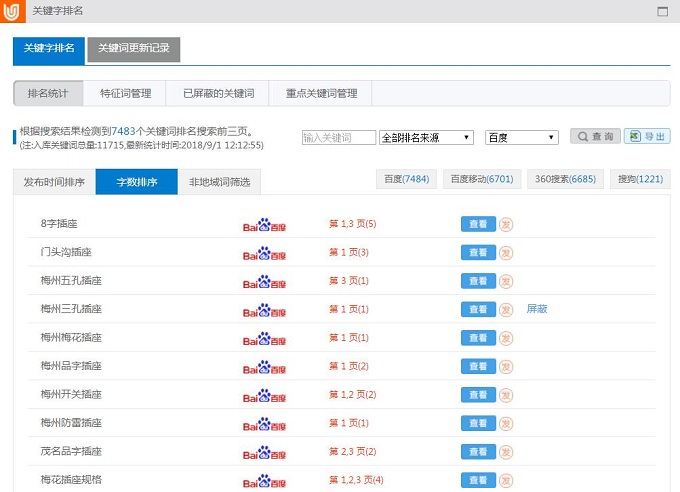Open the 全部排名来源 dropdown
This screenshot has width=680, height=492.
[x=426, y=138]
